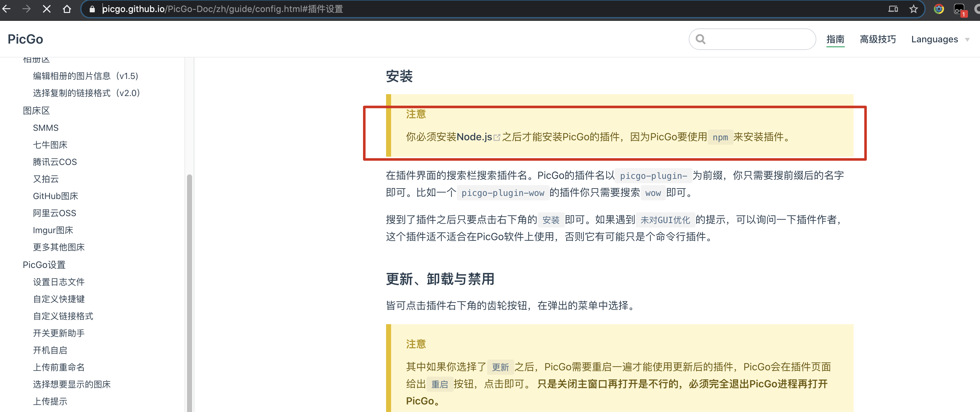
Task: Open the 高级技巧 nav item
Action: 878,39
